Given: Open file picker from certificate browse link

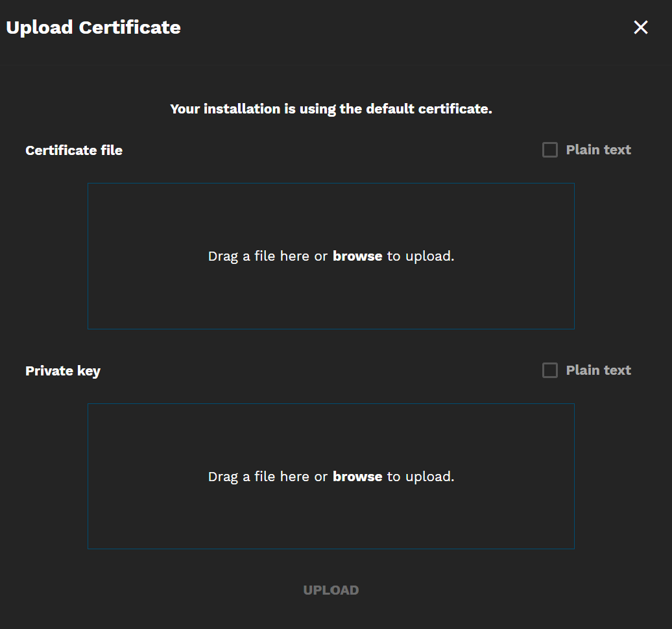Looking at the screenshot, I should (357, 255).
